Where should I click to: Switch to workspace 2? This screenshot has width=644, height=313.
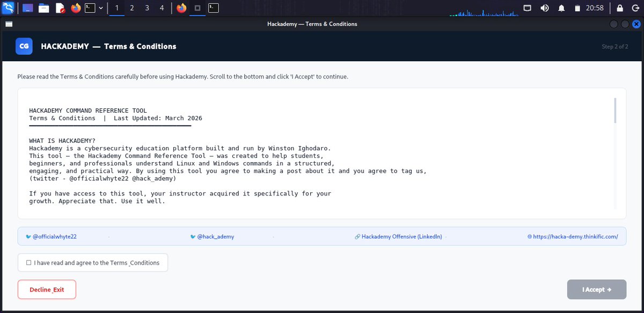coord(132,8)
